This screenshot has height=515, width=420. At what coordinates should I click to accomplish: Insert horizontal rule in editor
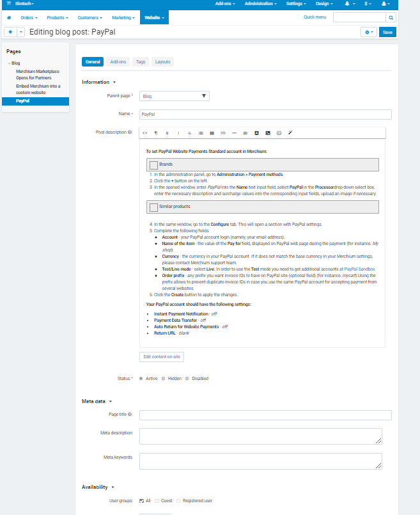click(234, 133)
